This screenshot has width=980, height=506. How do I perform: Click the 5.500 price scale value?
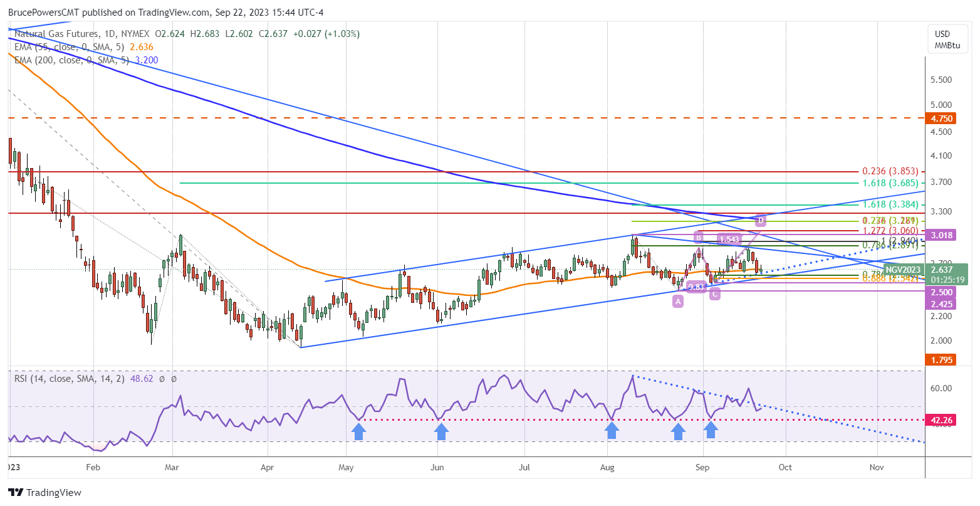click(x=942, y=80)
